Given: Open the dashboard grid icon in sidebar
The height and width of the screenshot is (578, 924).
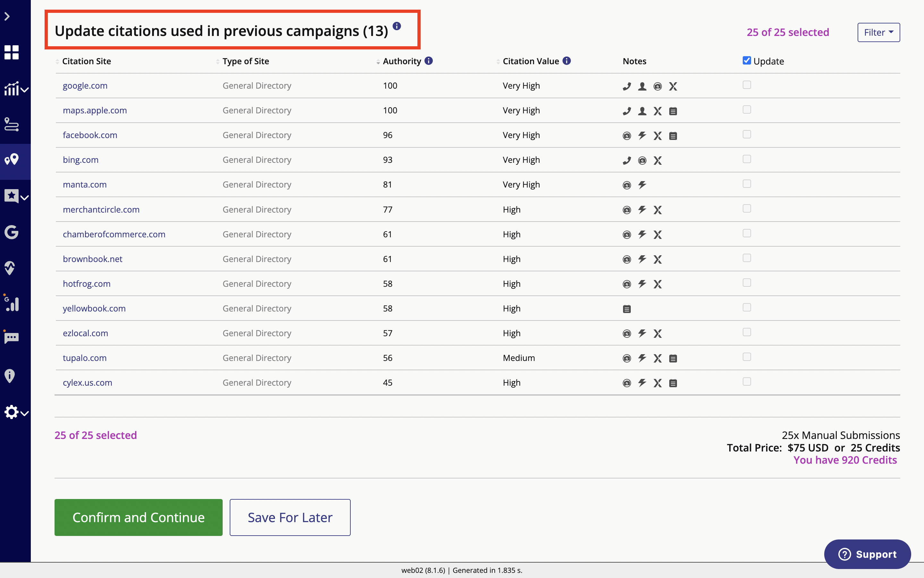Looking at the screenshot, I should click(12, 52).
